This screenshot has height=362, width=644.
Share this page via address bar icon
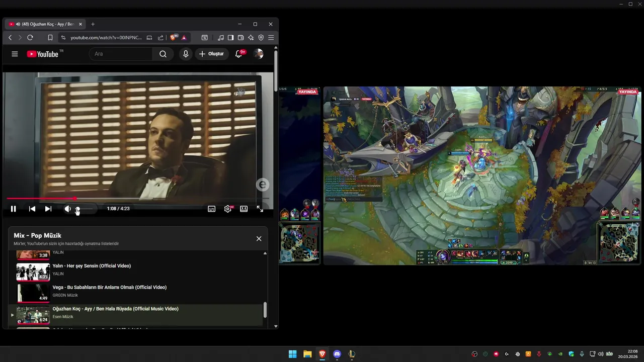(x=160, y=38)
